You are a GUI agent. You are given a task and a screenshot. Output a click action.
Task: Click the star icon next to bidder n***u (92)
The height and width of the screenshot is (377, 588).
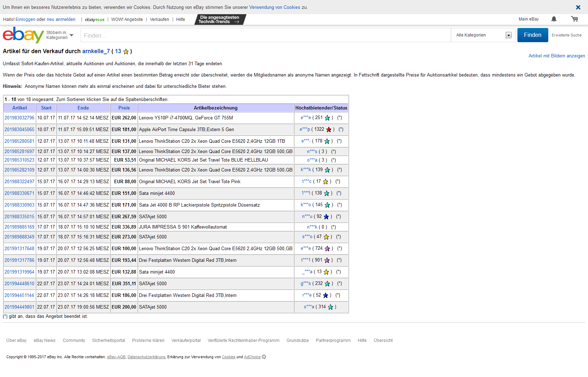point(326,216)
